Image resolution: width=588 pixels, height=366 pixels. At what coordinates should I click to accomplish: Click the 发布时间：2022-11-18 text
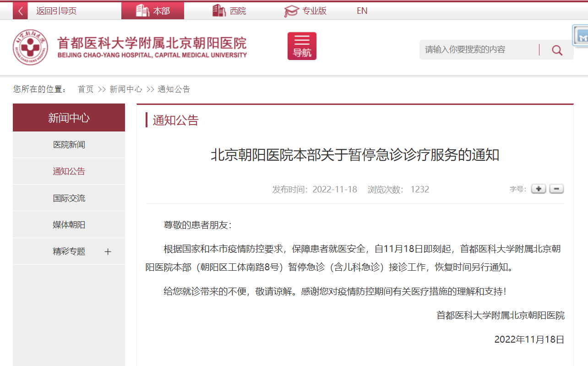(315, 189)
